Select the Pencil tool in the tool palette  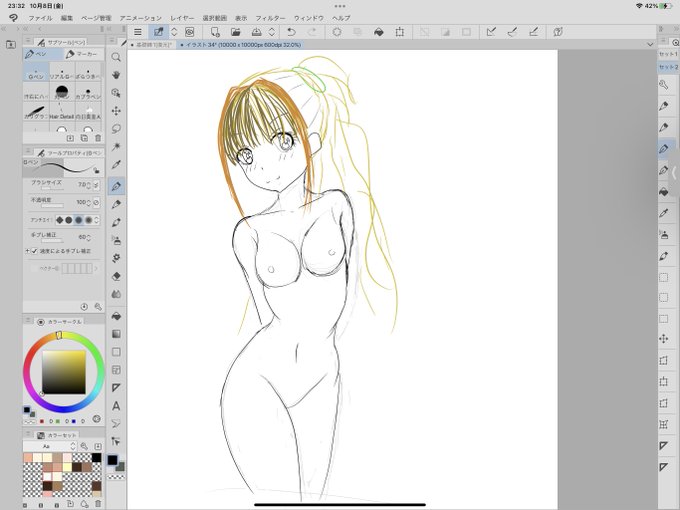click(x=116, y=204)
